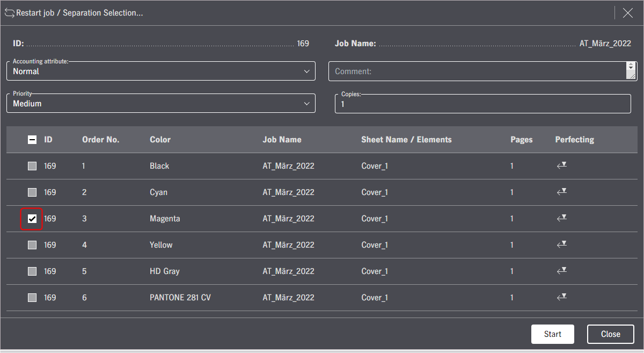Check the Black separation checkbox
This screenshot has height=353, width=644.
[x=32, y=165]
